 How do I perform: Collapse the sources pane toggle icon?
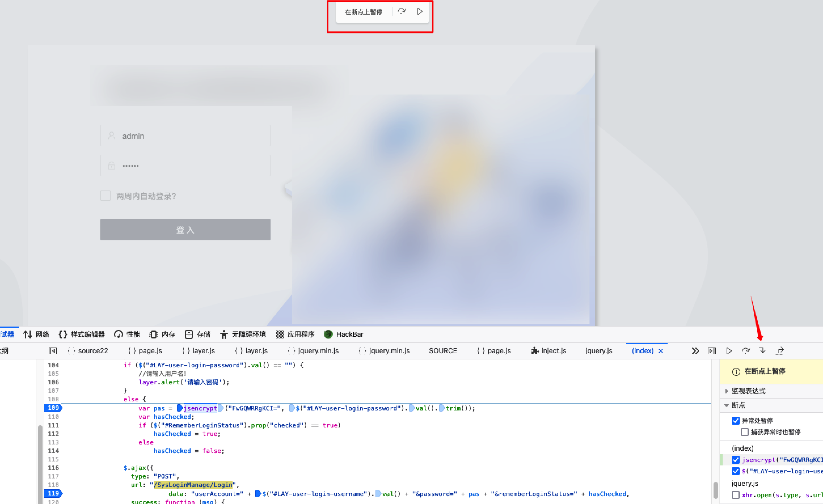click(x=53, y=351)
